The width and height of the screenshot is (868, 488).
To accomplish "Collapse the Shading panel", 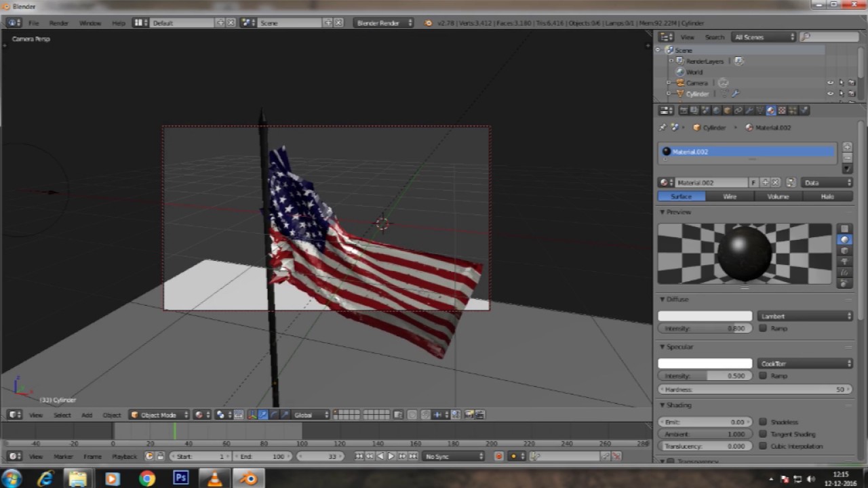I will (x=663, y=405).
